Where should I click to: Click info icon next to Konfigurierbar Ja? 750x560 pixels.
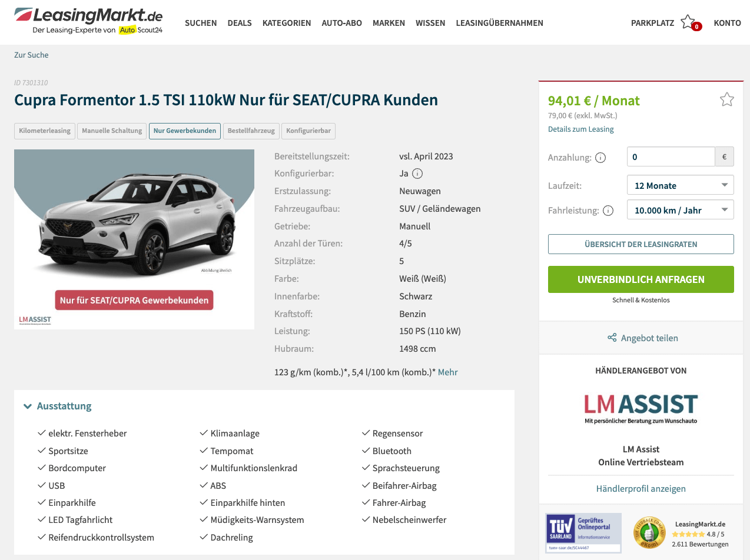417,174
